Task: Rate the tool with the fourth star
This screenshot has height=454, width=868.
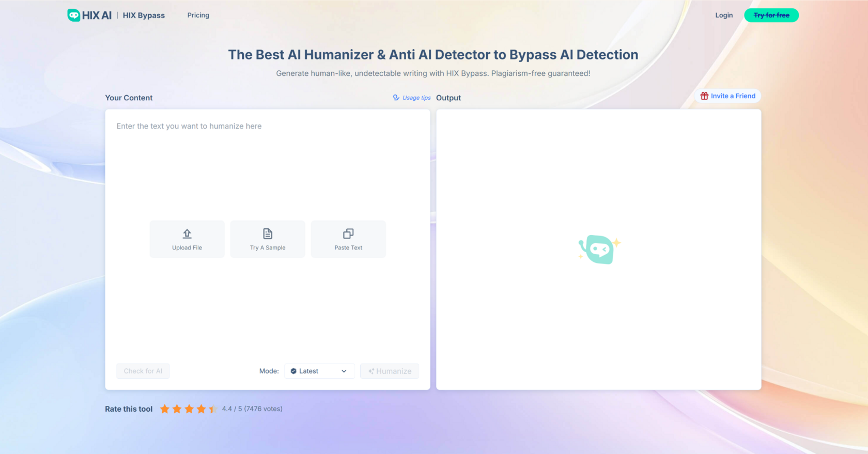Action: pyautogui.click(x=201, y=409)
